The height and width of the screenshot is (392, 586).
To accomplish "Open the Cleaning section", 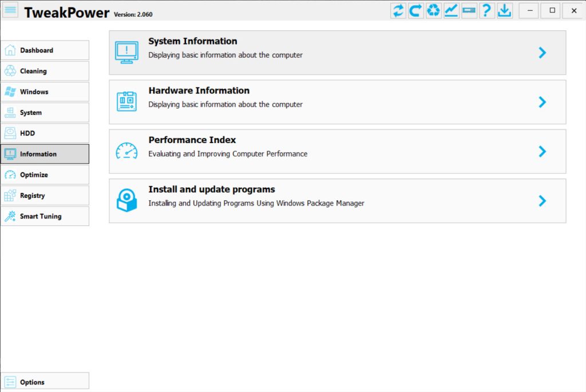I will (45, 71).
